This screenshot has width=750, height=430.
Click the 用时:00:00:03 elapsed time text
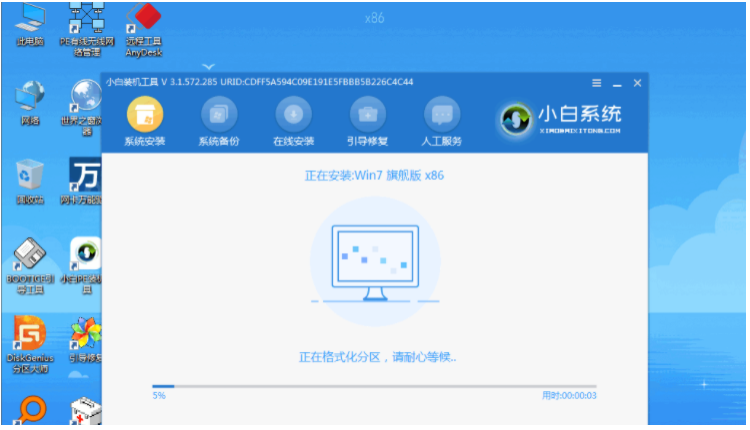(x=569, y=396)
